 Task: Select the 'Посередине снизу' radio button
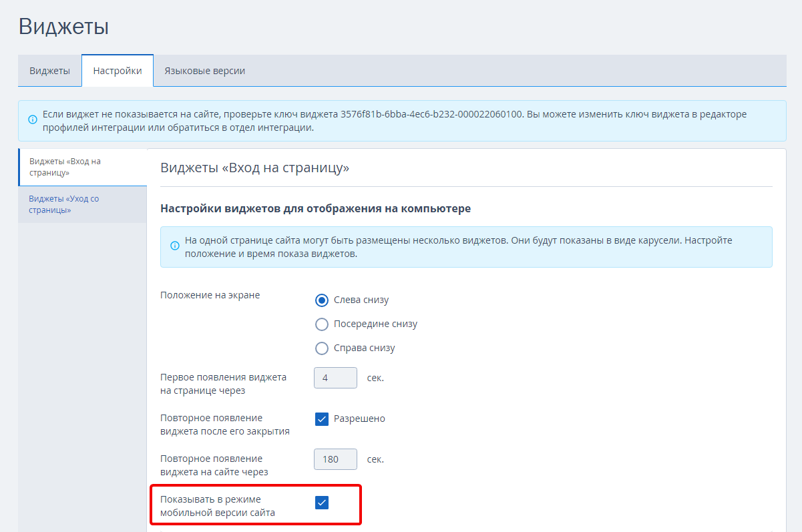322,324
